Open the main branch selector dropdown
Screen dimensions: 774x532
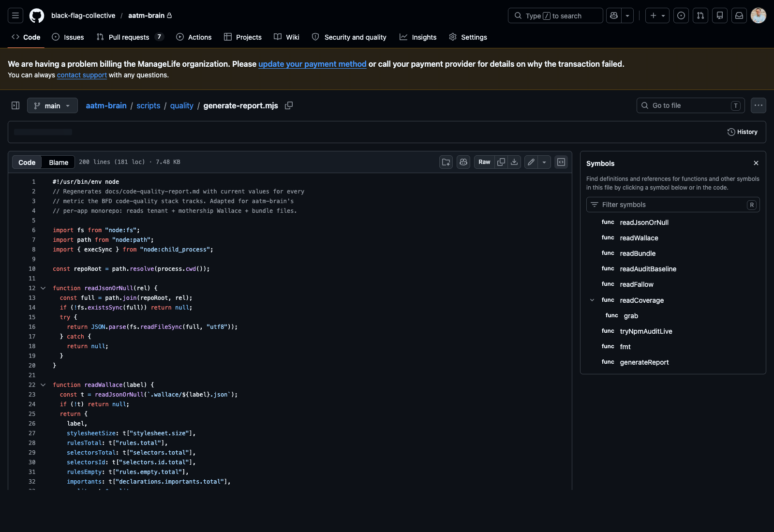52,105
